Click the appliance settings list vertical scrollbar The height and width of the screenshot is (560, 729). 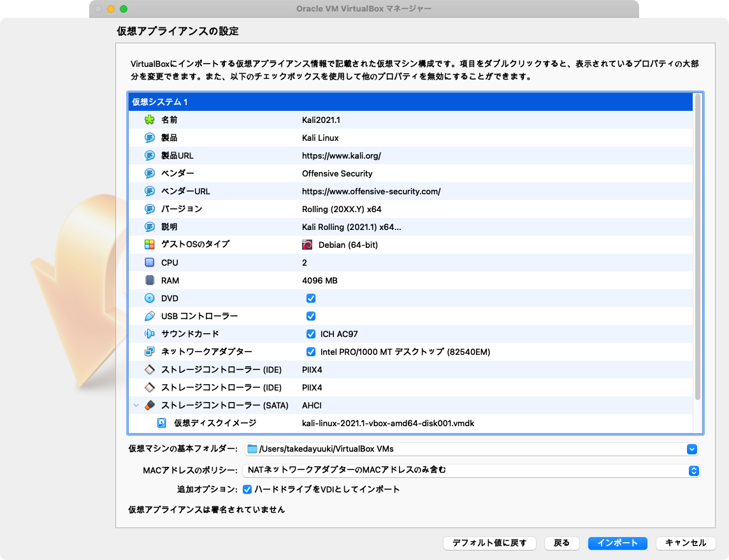click(x=697, y=247)
